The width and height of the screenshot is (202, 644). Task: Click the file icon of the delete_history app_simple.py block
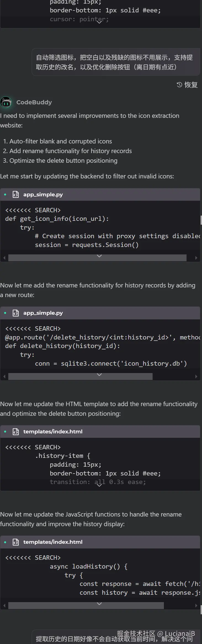(x=16, y=313)
